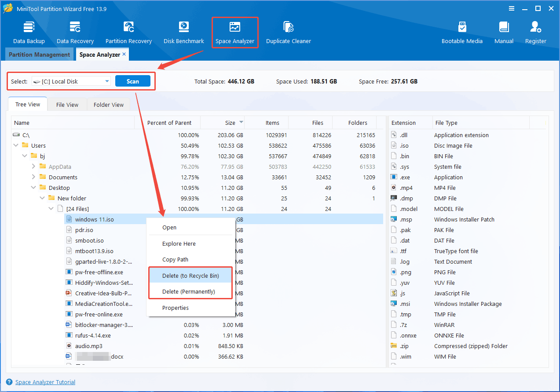Close the Space Analyzer tab

(124, 54)
